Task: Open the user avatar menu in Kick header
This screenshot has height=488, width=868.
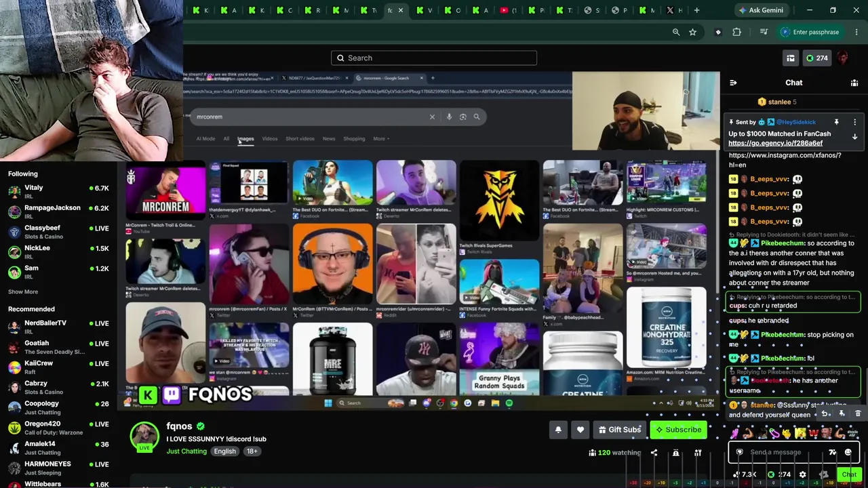Action: (843, 58)
